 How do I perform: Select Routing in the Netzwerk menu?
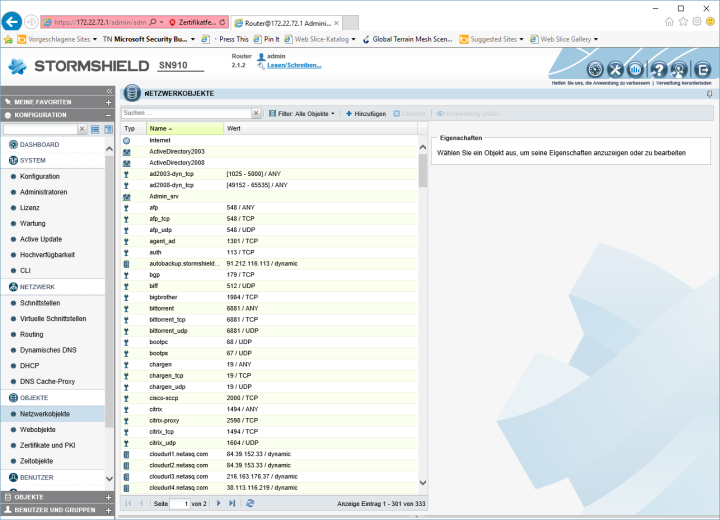[x=31, y=334]
